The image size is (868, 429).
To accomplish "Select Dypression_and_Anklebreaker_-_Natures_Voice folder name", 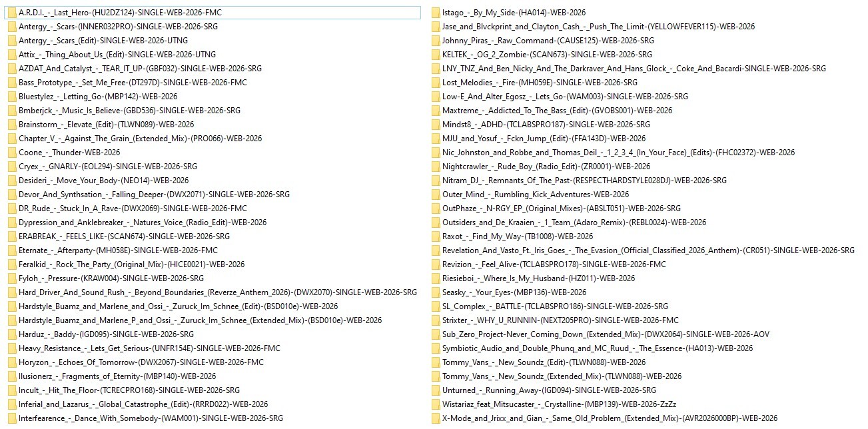I will (x=143, y=222).
